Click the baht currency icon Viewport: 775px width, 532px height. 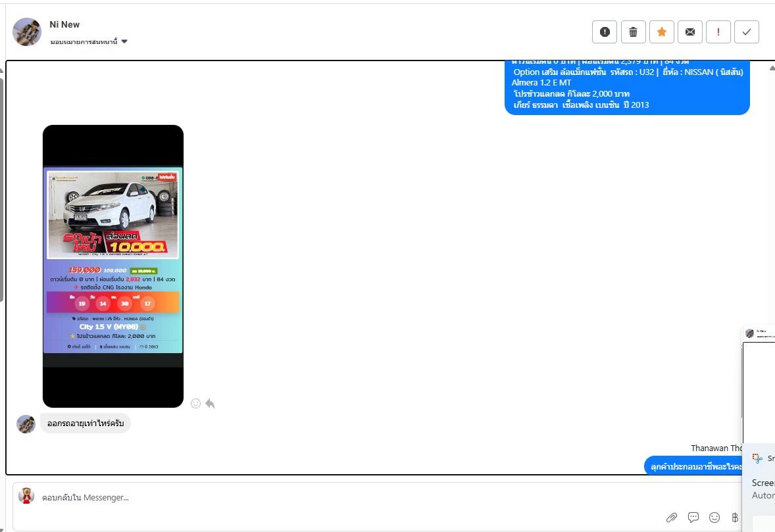pos(735,517)
